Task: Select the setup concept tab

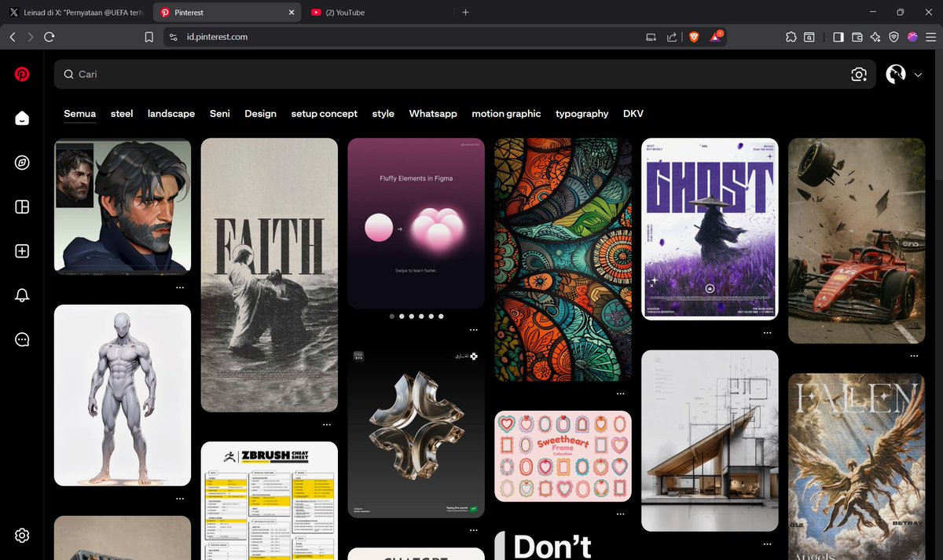Action: 325,114
